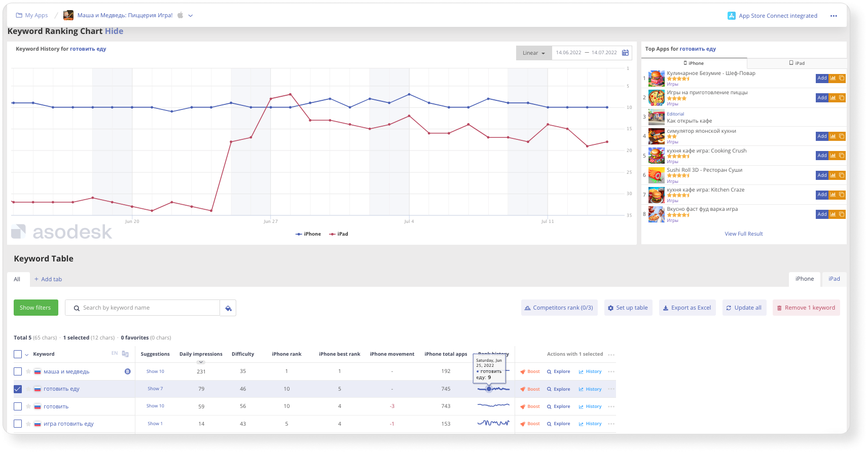
Task: Click the B badge on маша и медведь row
Action: click(x=128, y=371)
